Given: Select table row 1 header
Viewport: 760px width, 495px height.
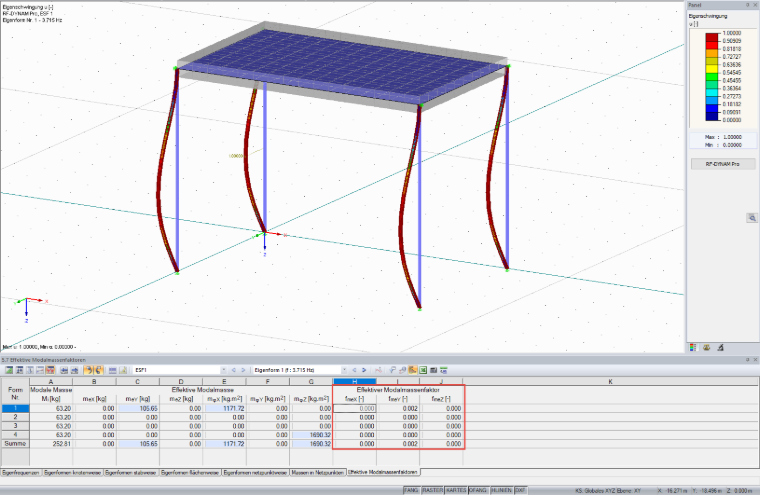Looking at the screenshot, I should pyautogui.click(x=15, y=408).
